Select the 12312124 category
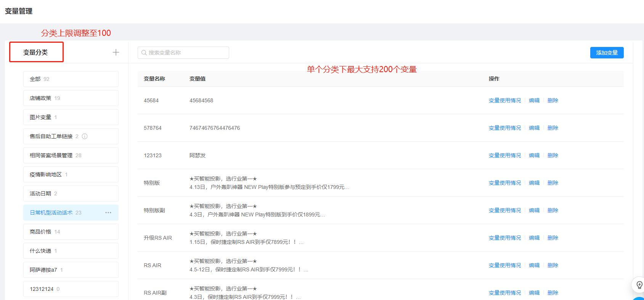The height and width of the screenshot is (300, 644). (71, 289)
